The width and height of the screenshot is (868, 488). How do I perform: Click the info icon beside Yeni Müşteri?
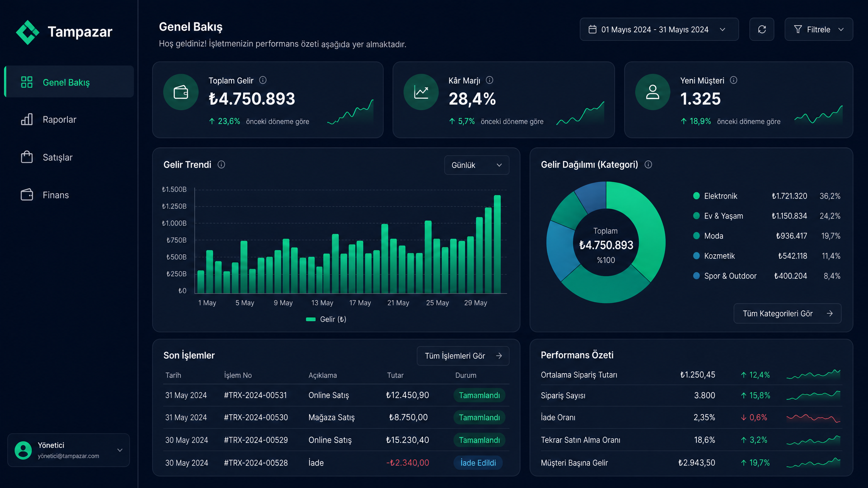tap(734, 80)
